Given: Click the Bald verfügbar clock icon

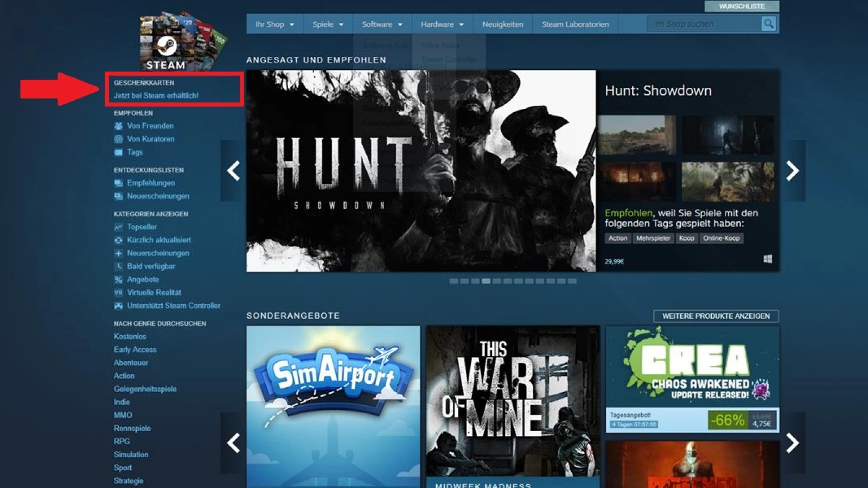Looking at the screenshot, I should tap(118, 266).
